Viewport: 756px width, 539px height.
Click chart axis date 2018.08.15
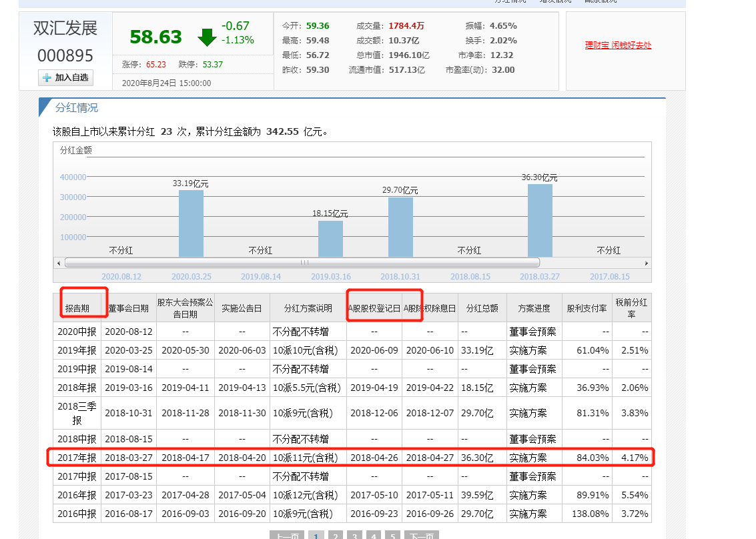click(470, 277)
